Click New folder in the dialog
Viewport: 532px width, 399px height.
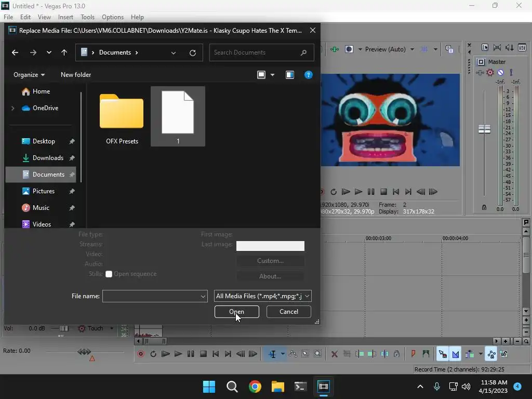tap(76, 75)
